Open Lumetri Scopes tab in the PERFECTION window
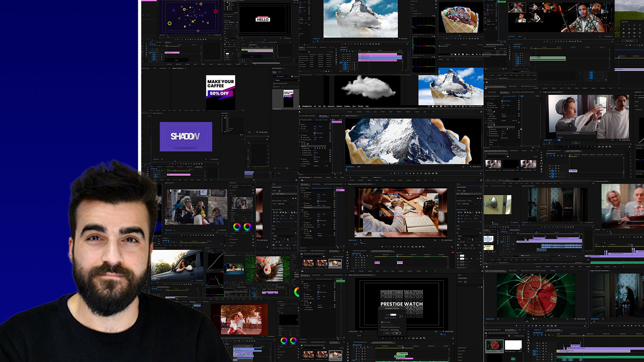This screenshot has width=644, height=362. click(x=316, y=184)
